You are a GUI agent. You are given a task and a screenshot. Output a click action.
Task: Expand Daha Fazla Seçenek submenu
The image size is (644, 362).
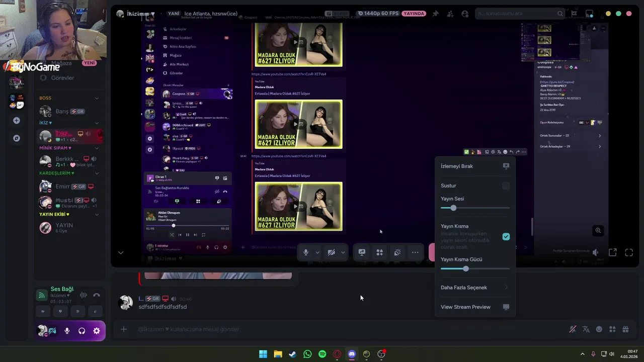[x=475, y=288]
